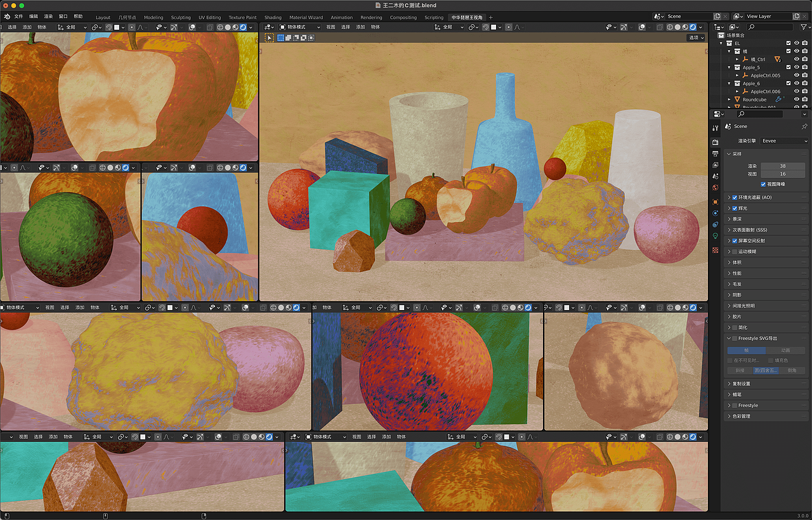The image size is (812, 520).
Task: Collapse the 采样 panel
Action: coord(767,154)
